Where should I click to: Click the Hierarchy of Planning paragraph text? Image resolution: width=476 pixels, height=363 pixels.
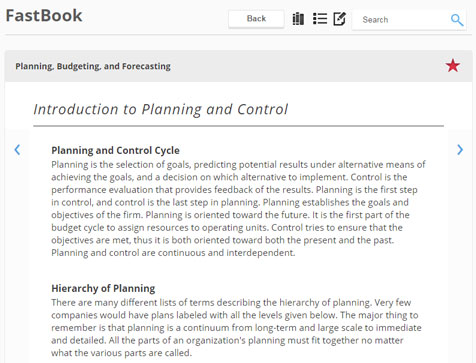click(236, 328)
